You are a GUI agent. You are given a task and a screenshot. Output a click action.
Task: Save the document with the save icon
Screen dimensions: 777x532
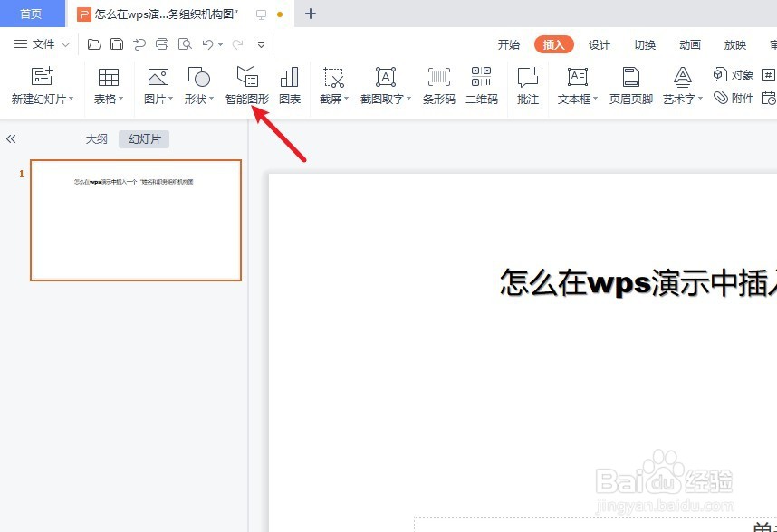click(117, 44)
